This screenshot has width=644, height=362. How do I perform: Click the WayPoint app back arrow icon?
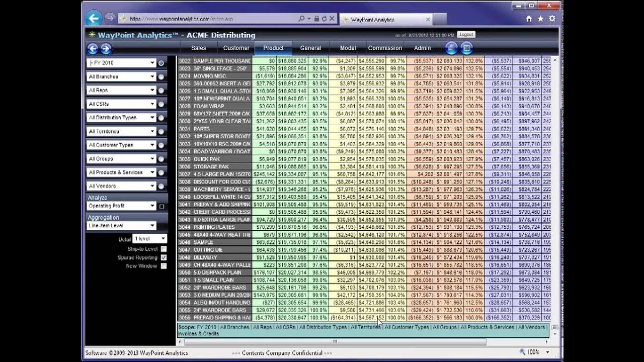click(x=93, y=48)
